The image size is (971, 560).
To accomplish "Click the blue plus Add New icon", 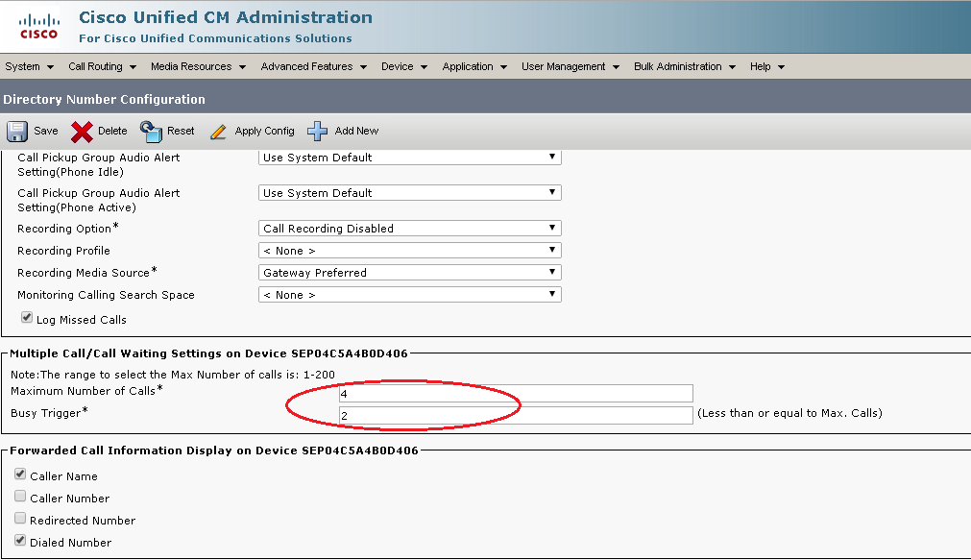I will (318, 132).
